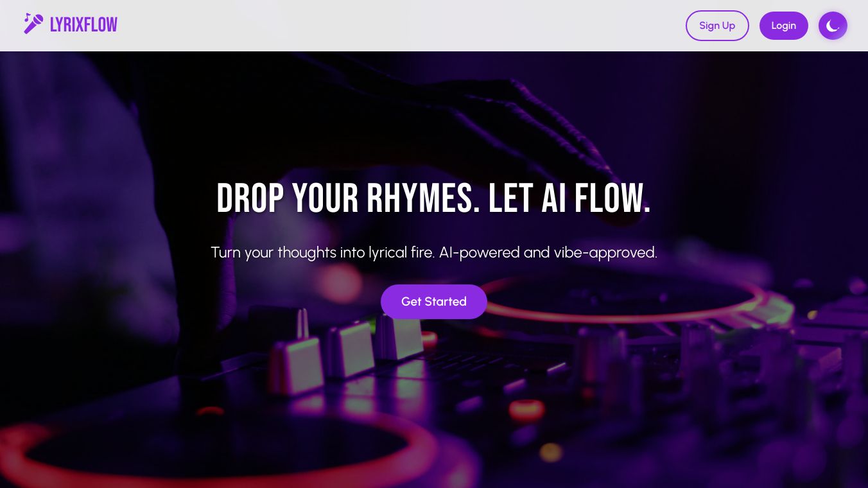
Task: Click the phrase "AI-powered" in the subtitle
Action: point(479,252)
